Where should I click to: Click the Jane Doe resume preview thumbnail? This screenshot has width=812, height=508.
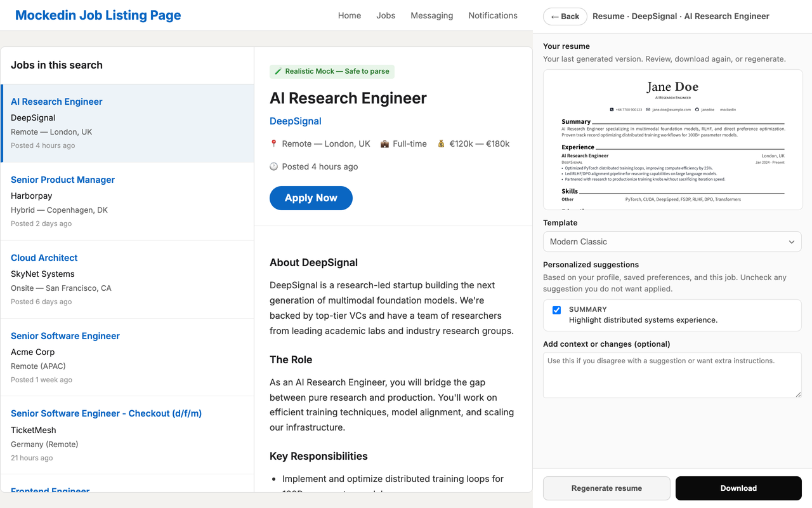point(672,140)
